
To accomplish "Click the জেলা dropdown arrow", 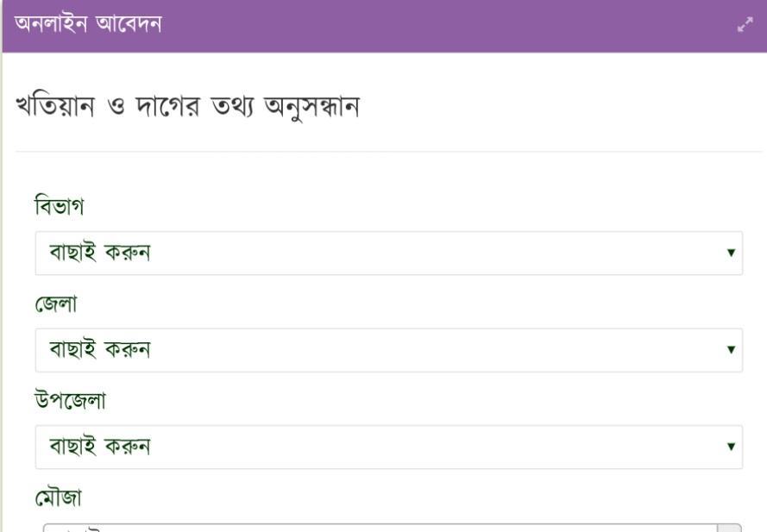I will (731, 350).
